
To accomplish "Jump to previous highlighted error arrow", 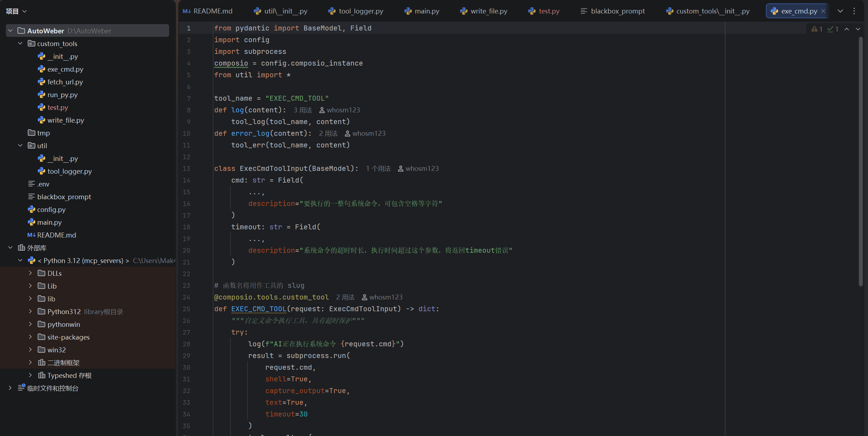I will pos(847,29).
